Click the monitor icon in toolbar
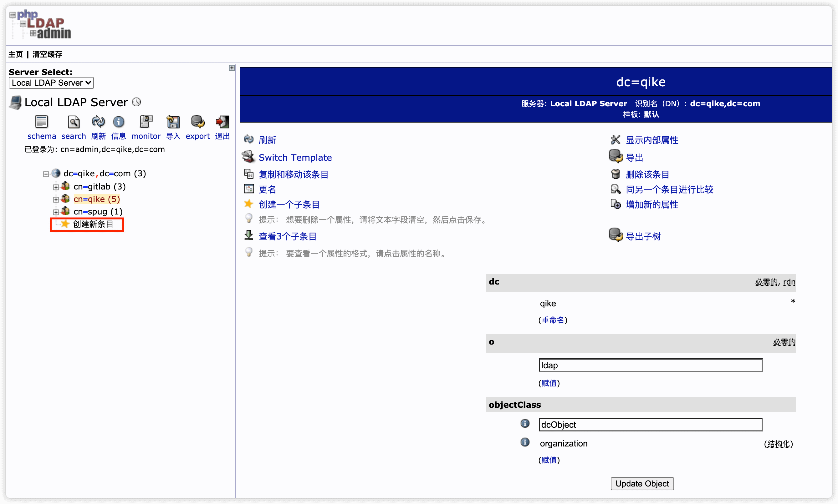Viewport: 838px width, 504px height. (x=147, y=123)
